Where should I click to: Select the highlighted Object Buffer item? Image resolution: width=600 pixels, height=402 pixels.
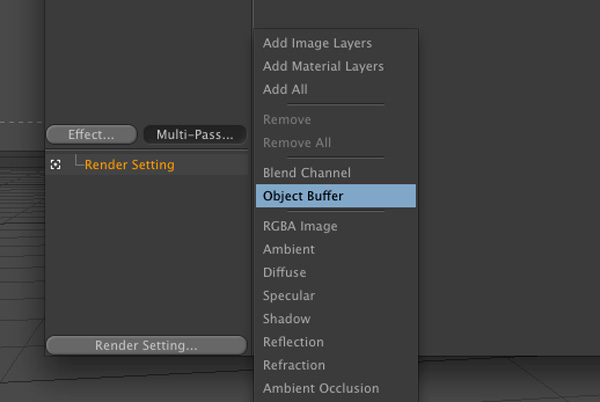(336, 196)
